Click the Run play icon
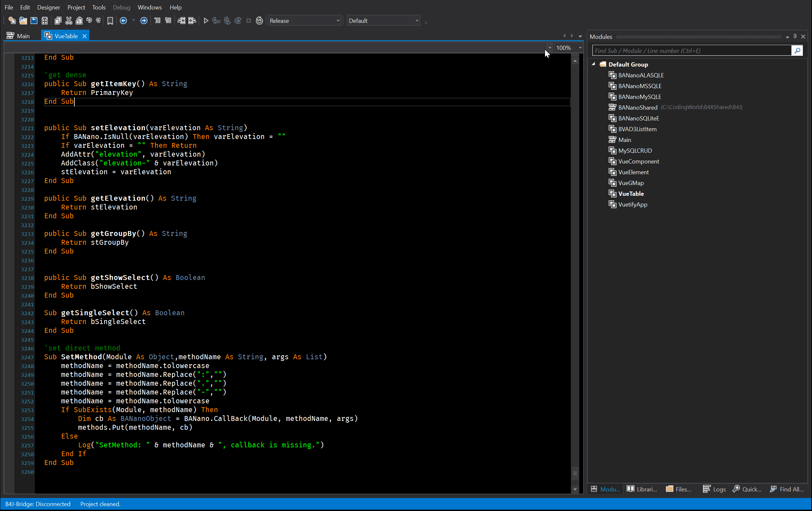The width and height of the screenshot is (812, 511). [x=206, y=21]
